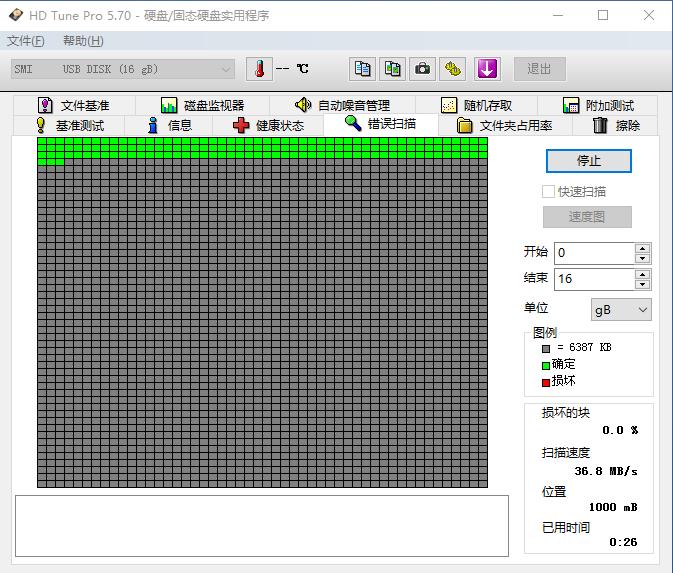Open the 文件(F) menu
Screen dimensions: 673x573
click(26, 41)
